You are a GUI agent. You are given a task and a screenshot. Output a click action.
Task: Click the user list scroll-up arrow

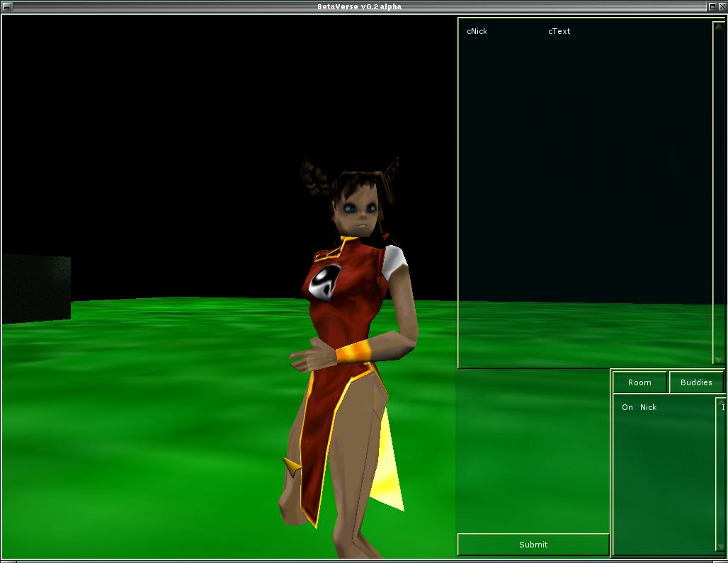click(720, 401)
